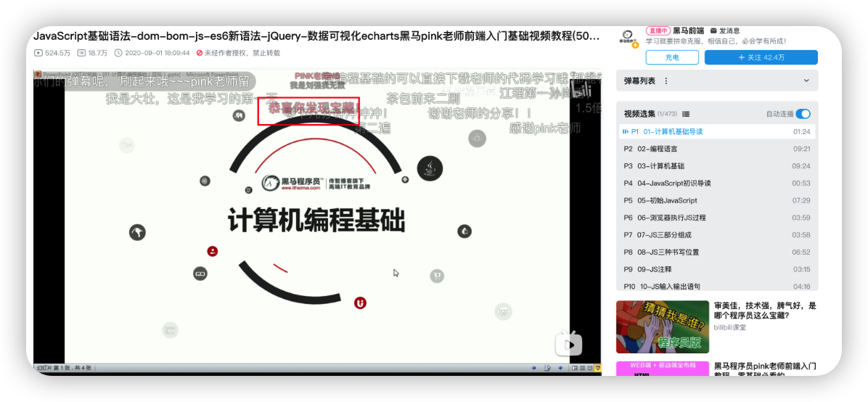Image resolution: width=868 pixels, height=402 pixels.
Task: Click the 直播中 live badge
Action: pos(657,30)
